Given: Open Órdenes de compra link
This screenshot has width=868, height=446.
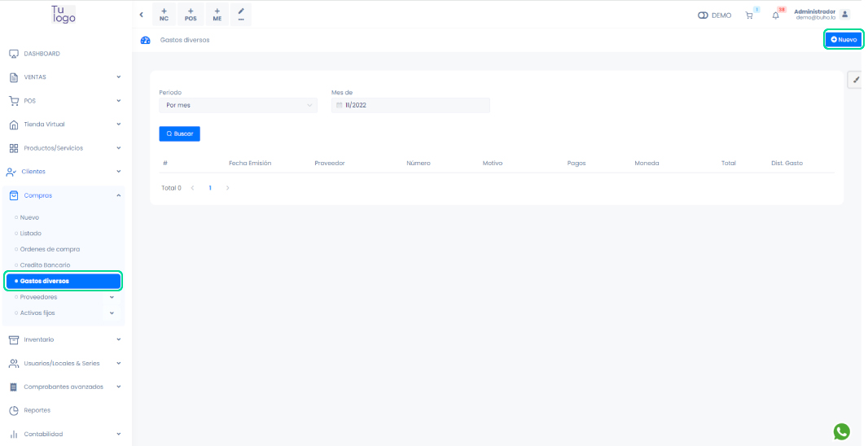Looking at the screenshot, I should (50, 249).
